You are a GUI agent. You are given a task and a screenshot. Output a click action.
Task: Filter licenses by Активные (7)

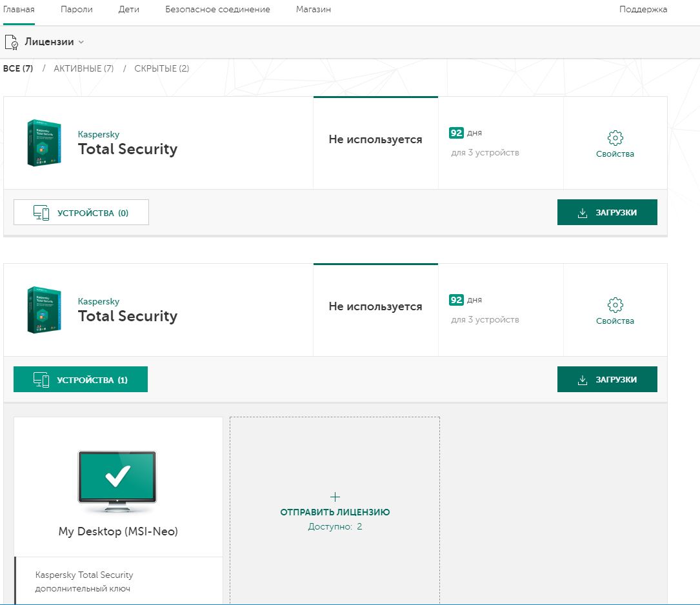pos(84,68)
